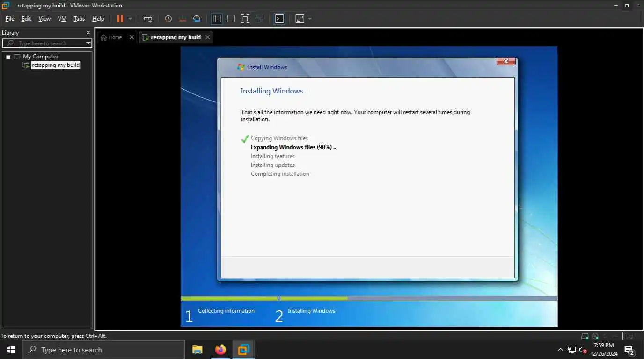
Task: Show hidden system tray icons
Action: (560, 350)
